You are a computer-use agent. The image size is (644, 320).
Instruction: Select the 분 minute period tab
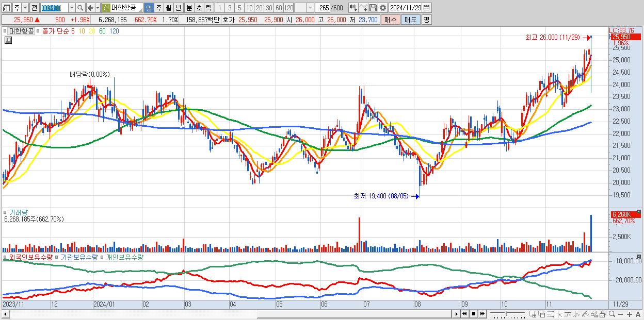pos(189,8)
